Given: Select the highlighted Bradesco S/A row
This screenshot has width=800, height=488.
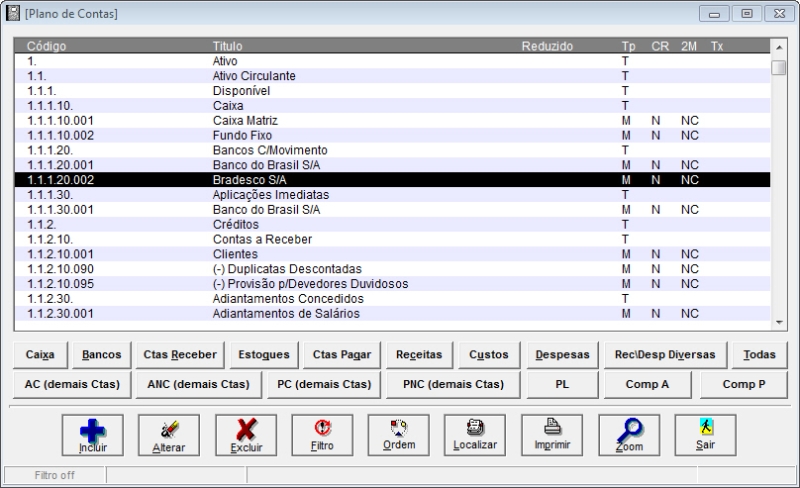Looking at the screenshot, I should pos(392,180).
